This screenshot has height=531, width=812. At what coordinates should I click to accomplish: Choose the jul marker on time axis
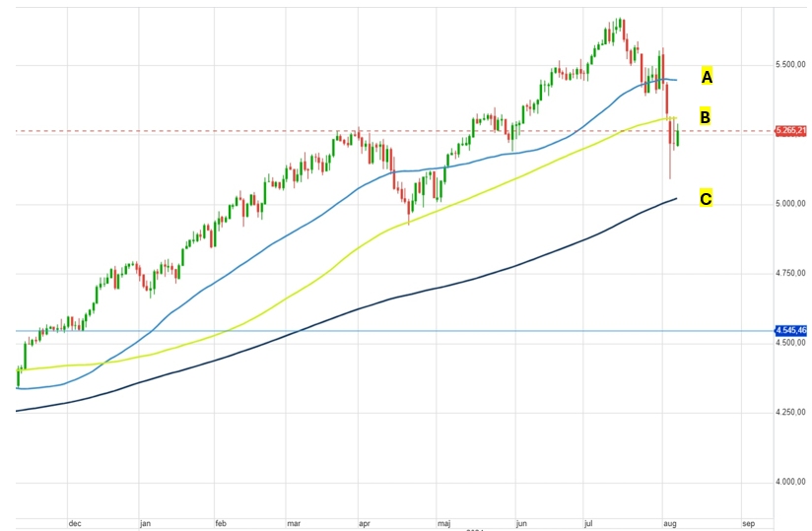coord(591,523)
